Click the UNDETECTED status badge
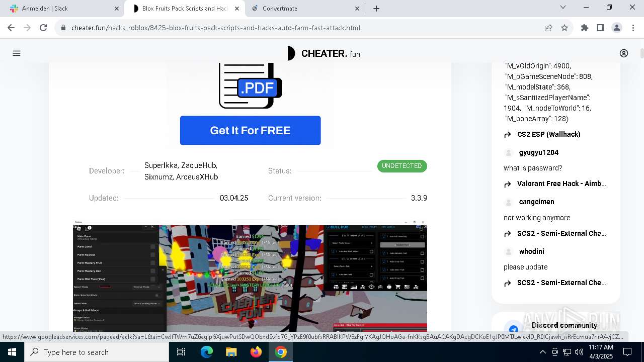644x362 pixels. pos(402,166)
